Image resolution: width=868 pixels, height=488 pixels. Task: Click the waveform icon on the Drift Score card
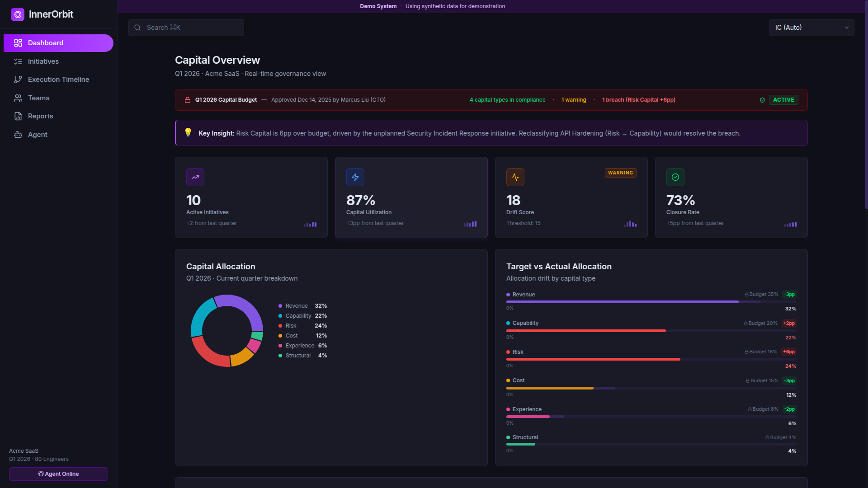pyautogui.click(x=515, y=177)
